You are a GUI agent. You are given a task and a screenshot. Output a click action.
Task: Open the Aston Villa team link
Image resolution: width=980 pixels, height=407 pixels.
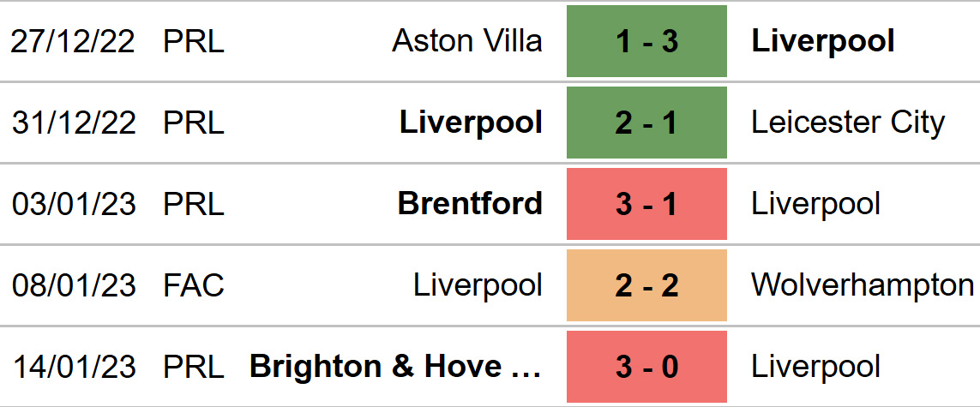(467, 41)
